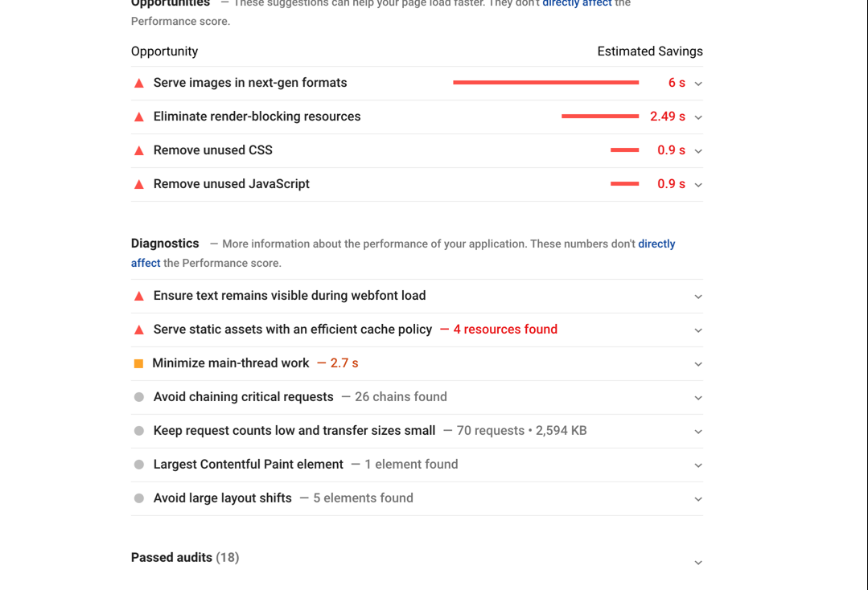Open the 'directly affect' link in Diagnostics
868x590 pixels.
pyautogui.click(x=656, y=244)
